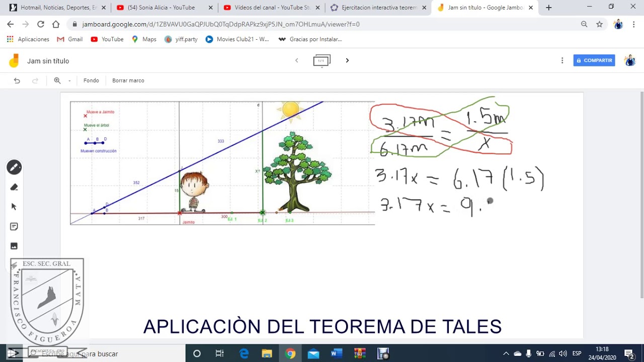
Task: Open the zoom magnifier control
Action: pos(57,80)
